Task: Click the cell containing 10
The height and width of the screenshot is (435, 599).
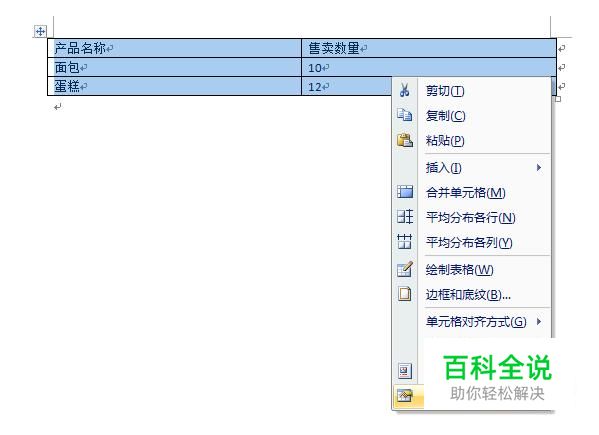Action: click(x=429, y=67)
